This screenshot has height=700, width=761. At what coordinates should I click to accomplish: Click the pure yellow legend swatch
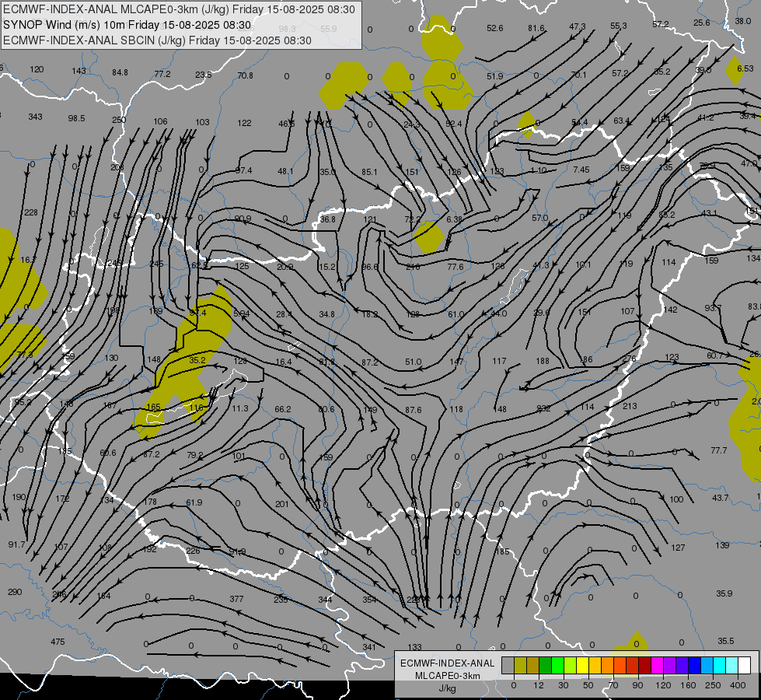582,665
